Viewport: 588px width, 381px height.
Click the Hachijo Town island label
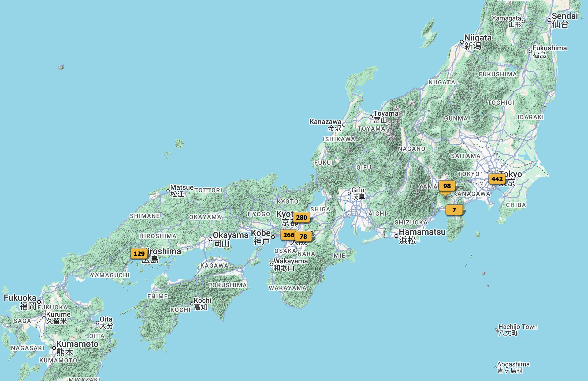pos(518,327)
